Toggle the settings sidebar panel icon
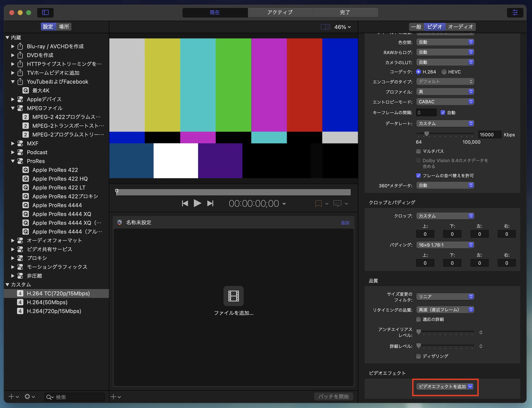This screenshot has width=532, height=408. pyautogui.click(x=45, y=12)
